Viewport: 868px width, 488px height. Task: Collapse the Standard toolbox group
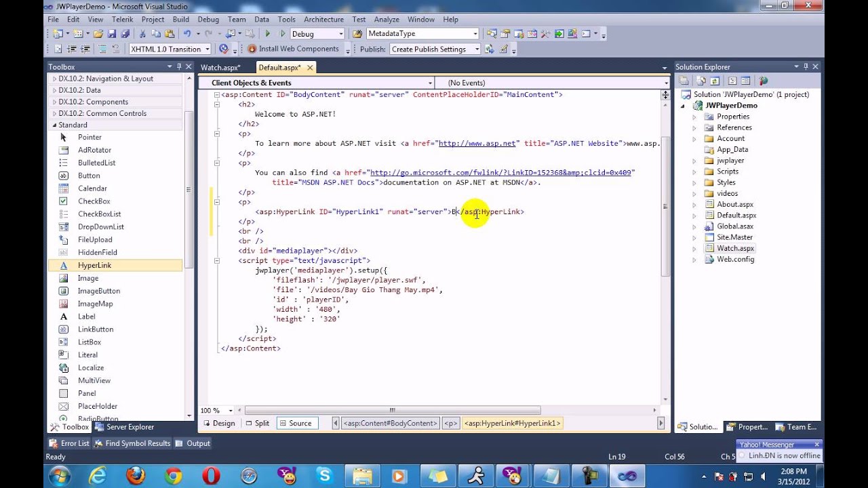(x=54, y=125)
